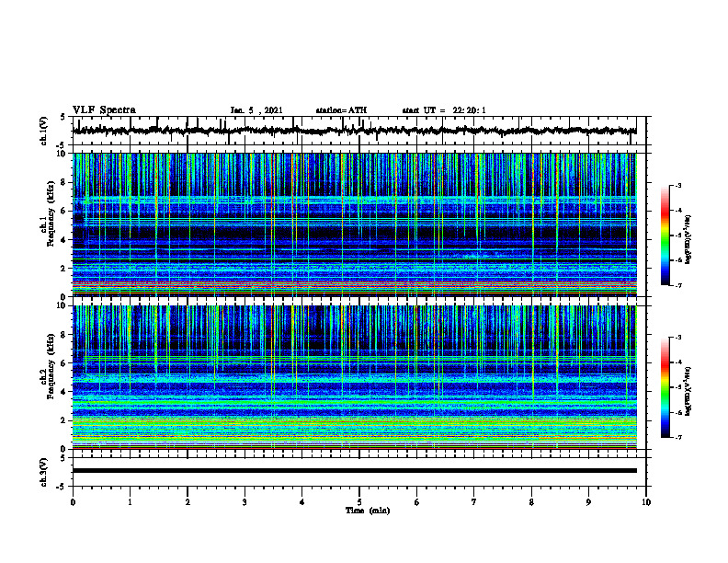Click the "ch.1(V)" axis label
The image size is (728, 563).
tap(44, 131)
